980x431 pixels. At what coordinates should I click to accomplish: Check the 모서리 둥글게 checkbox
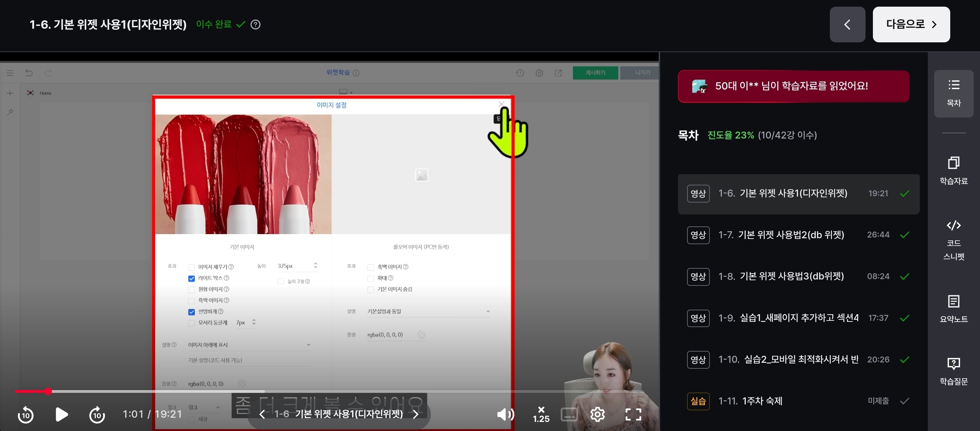pyautogui.click(x=191, y=323)
